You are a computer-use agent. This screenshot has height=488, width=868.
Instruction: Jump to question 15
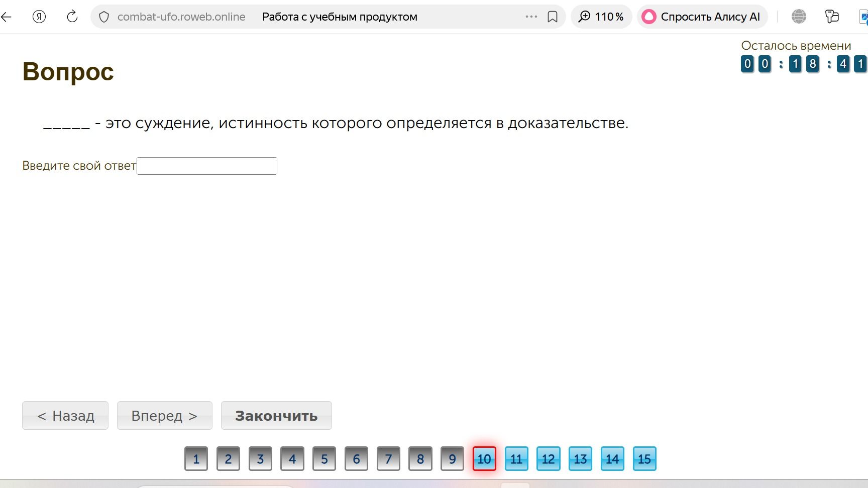click(x=644, y=458)
